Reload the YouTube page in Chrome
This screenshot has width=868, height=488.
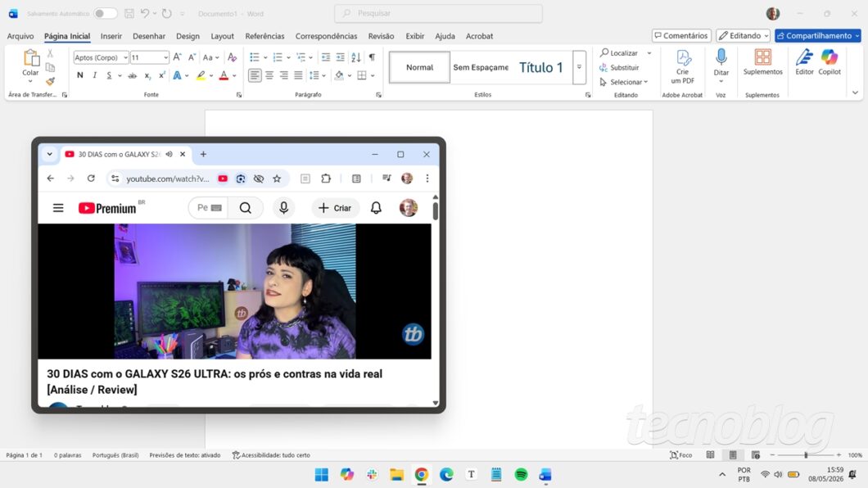click(x=91, y=178)
